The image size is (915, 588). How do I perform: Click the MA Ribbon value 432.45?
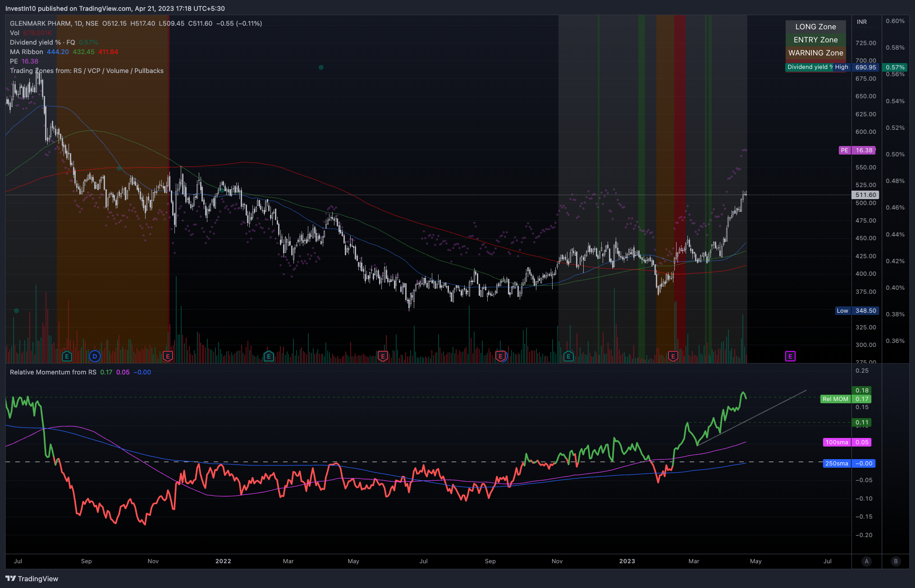pos(83,52)
